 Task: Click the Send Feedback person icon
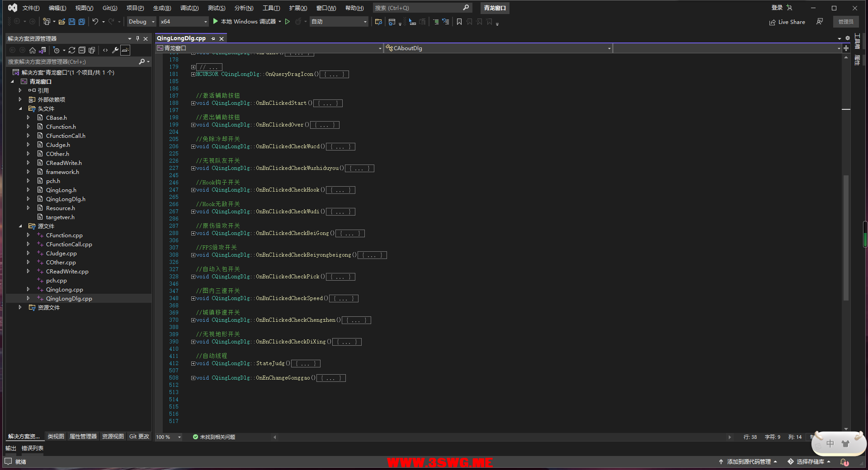(820, 21)
